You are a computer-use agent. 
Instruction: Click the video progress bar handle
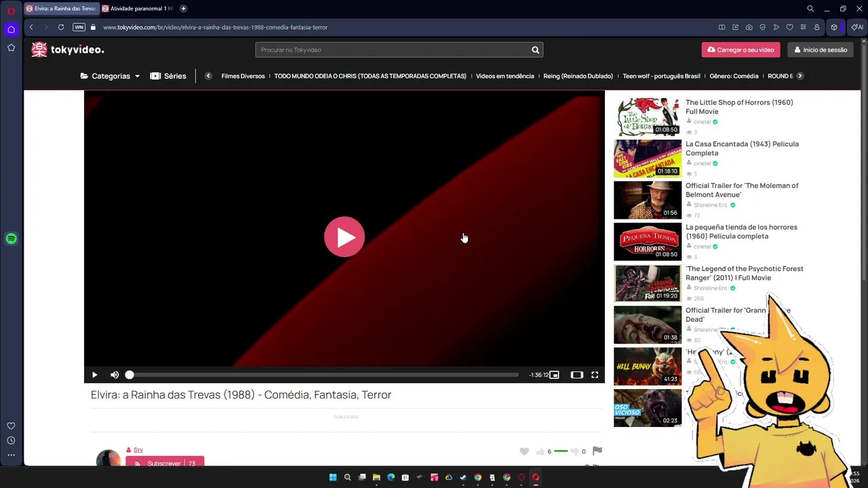130,375
